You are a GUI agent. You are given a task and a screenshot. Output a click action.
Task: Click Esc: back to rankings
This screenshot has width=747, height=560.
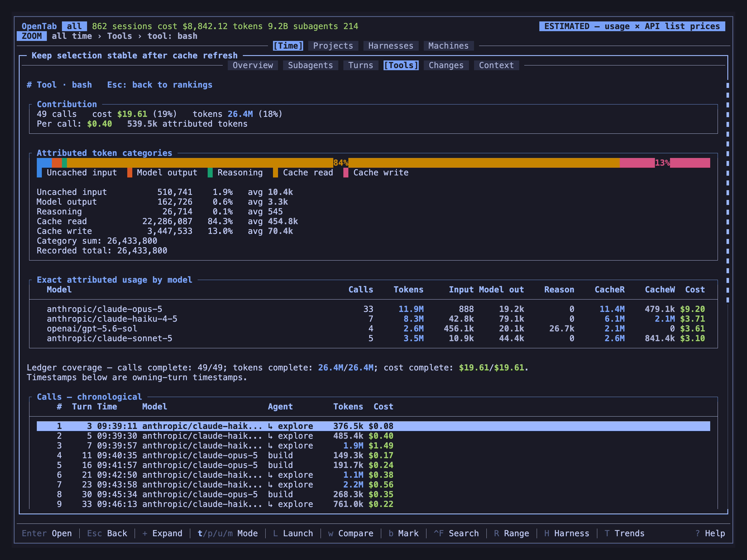160,85
